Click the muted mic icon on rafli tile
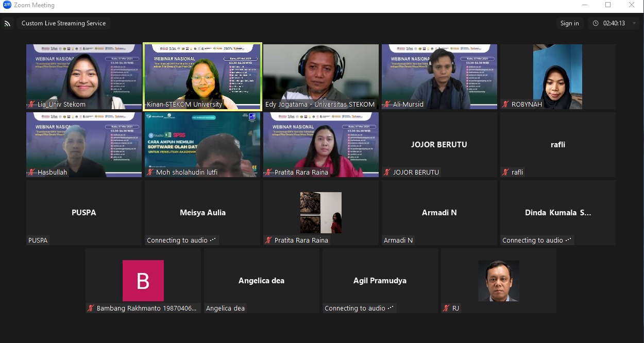 [506, 173]
